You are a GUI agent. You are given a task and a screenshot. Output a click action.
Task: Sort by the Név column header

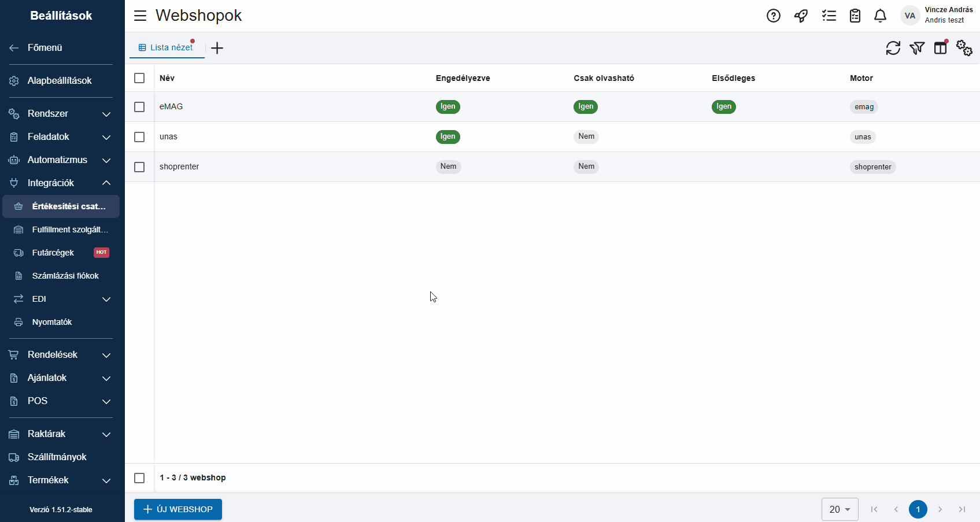click(167, 78)
